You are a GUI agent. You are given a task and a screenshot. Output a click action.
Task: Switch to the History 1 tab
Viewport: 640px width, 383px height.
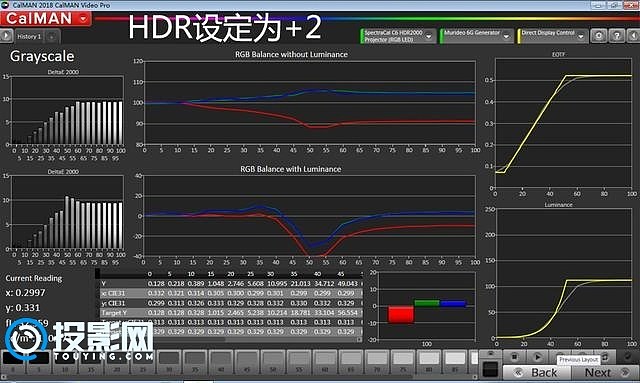[x=29, y=36]
